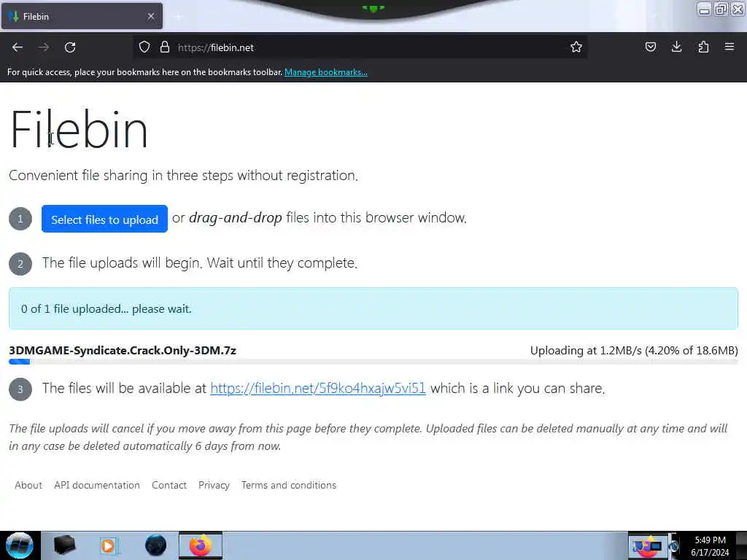The height and width of the screenshot is (560, 747).
Task: Open the extensions puzzle icon
Action: 703,47
